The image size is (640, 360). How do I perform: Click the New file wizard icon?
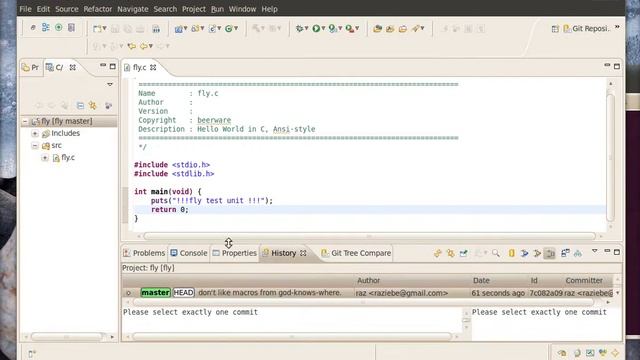click(97, 29)
